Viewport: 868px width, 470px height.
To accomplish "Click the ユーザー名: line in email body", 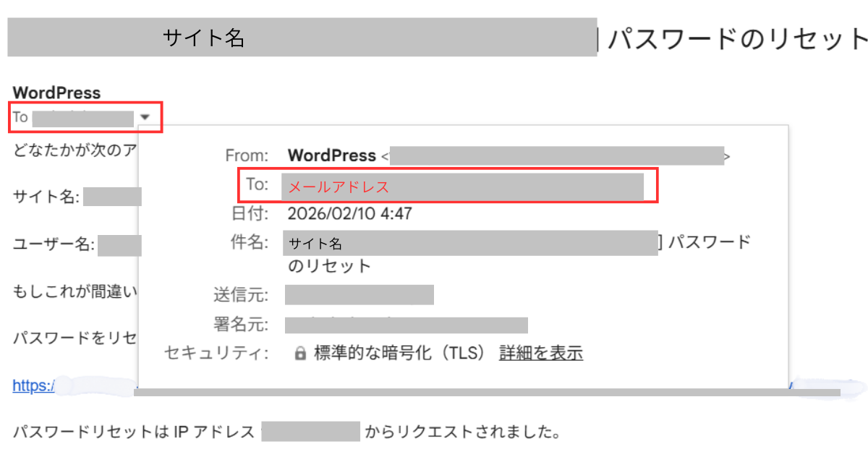I will [x=54, y=244].
